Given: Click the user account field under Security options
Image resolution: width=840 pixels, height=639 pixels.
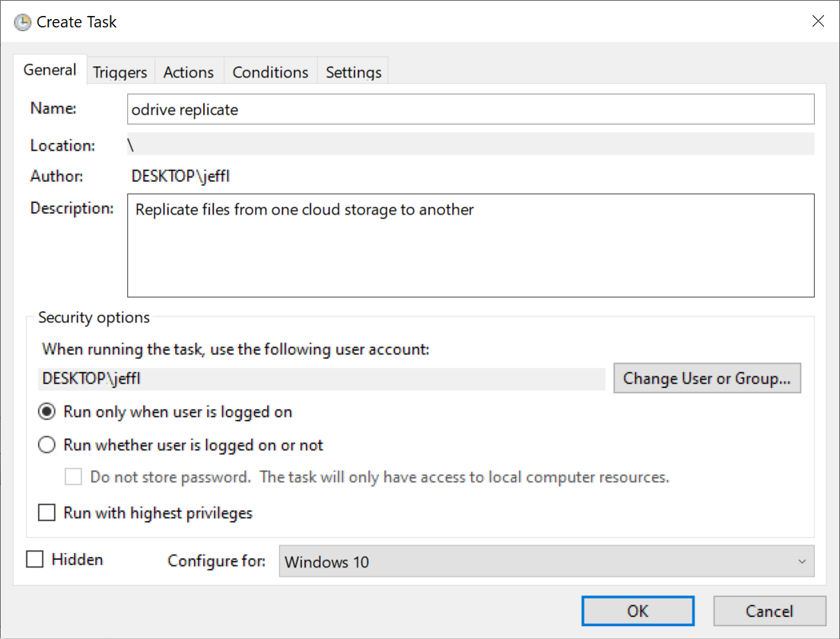Looking at the screenshot, I should pyautogui.click(x=323, y=379).
